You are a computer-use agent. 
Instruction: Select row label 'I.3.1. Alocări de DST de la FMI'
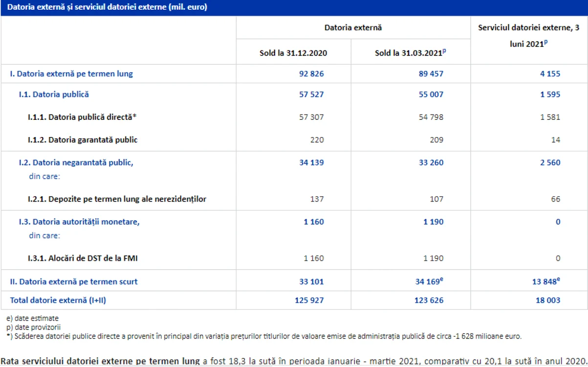click(x=83, y=258)
